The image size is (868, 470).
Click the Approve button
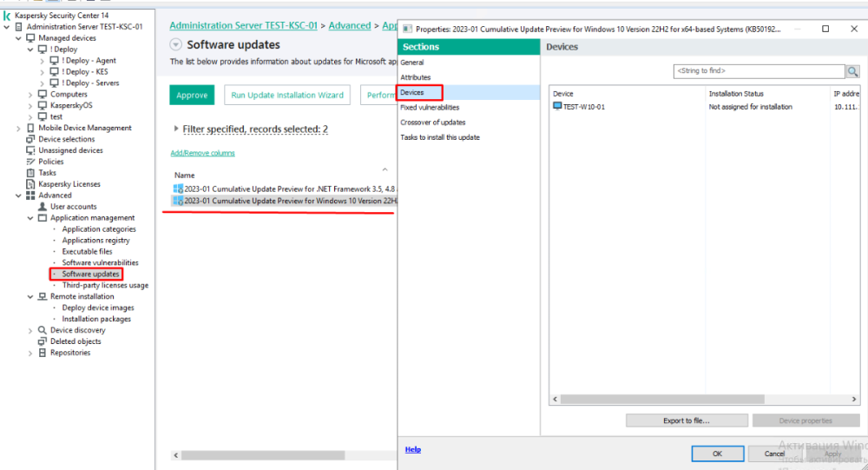tap(192, 95)
